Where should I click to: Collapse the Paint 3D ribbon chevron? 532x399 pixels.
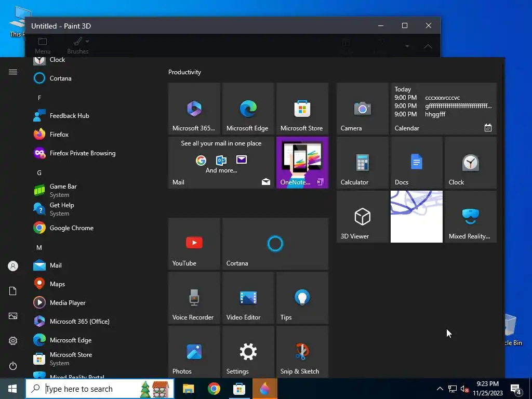tap(428, 46)
